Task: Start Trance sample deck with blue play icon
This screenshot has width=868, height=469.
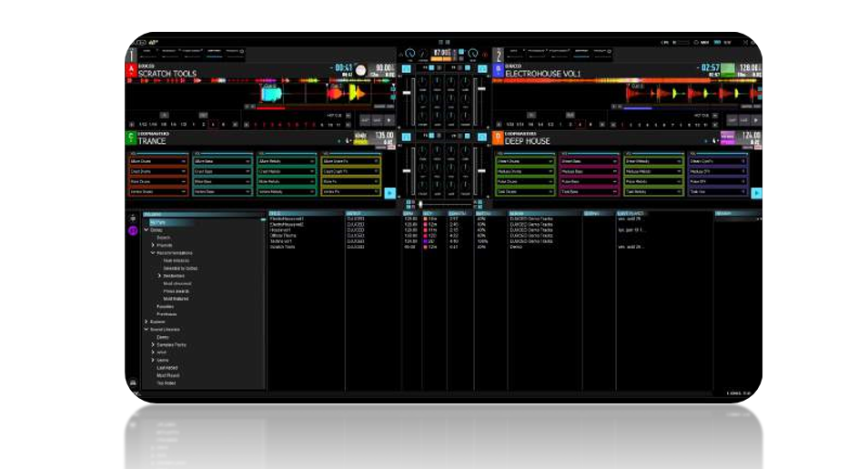Action: tap(390, 192)
